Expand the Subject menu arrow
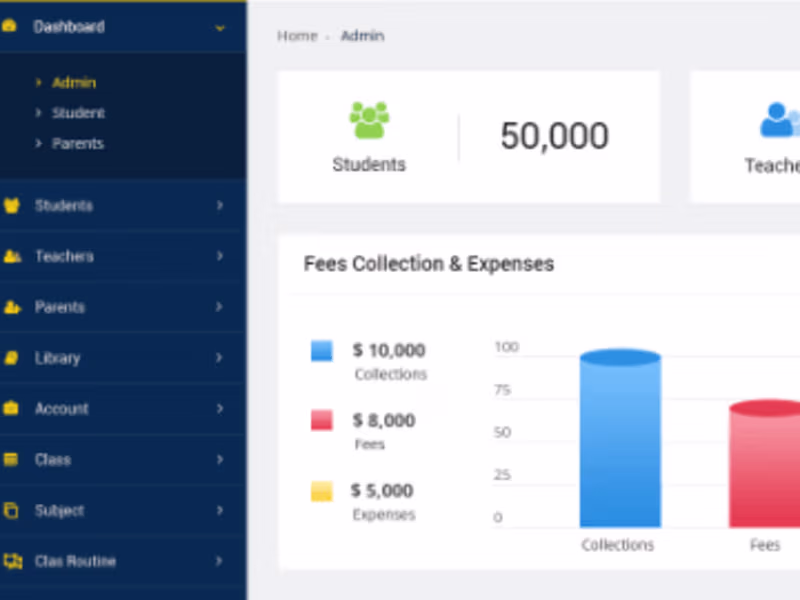The height and width of the screenshot is (600, 800). pyautogui.click(x=219, y=510)
